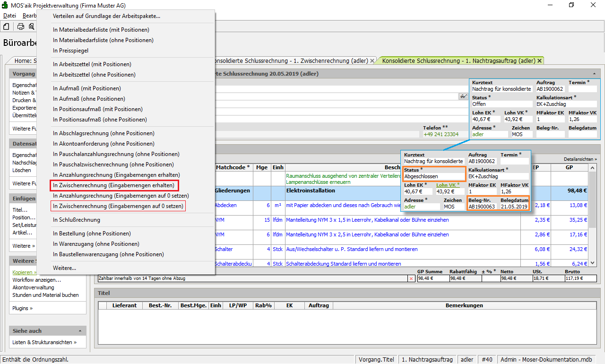Select In Zwischenrechnung (Eingabemengen erhalten)

coord(113,185)
